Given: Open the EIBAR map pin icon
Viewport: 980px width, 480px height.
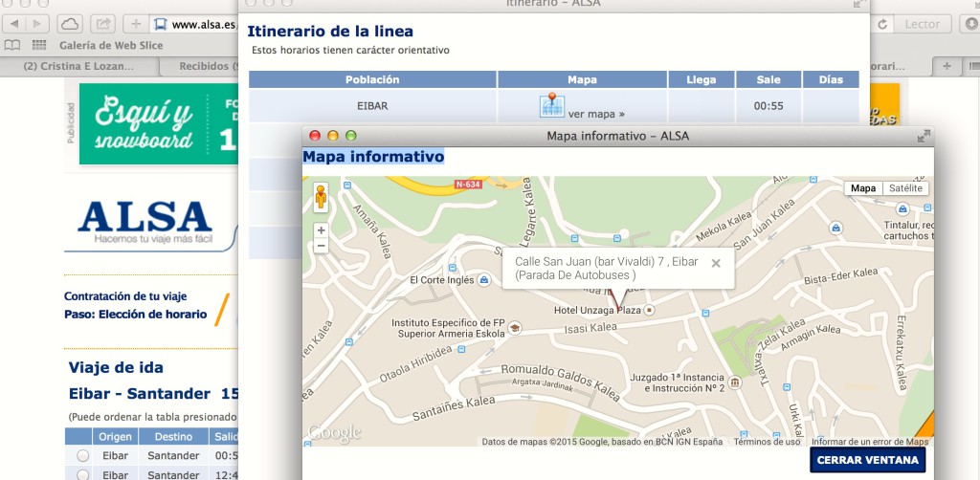Looking at the screenshot, I should coord(552,105).
